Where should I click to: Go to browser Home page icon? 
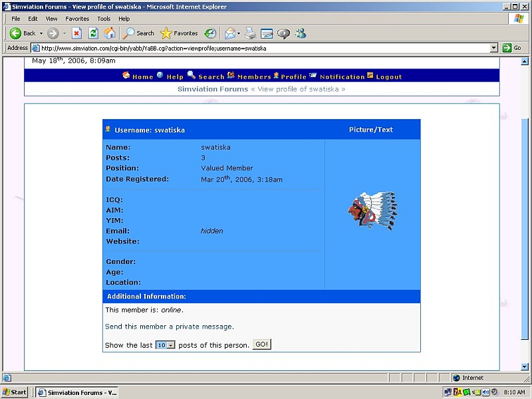pos(110,33)
